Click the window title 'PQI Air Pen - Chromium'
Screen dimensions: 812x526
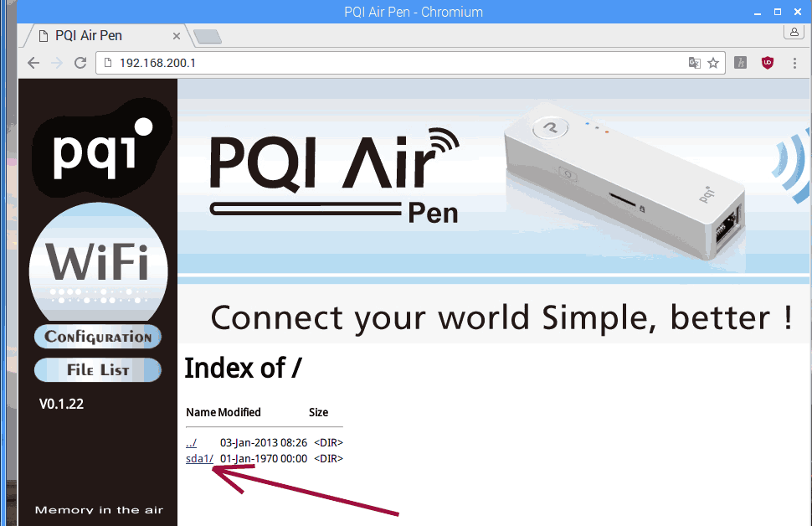click(414, 12)
